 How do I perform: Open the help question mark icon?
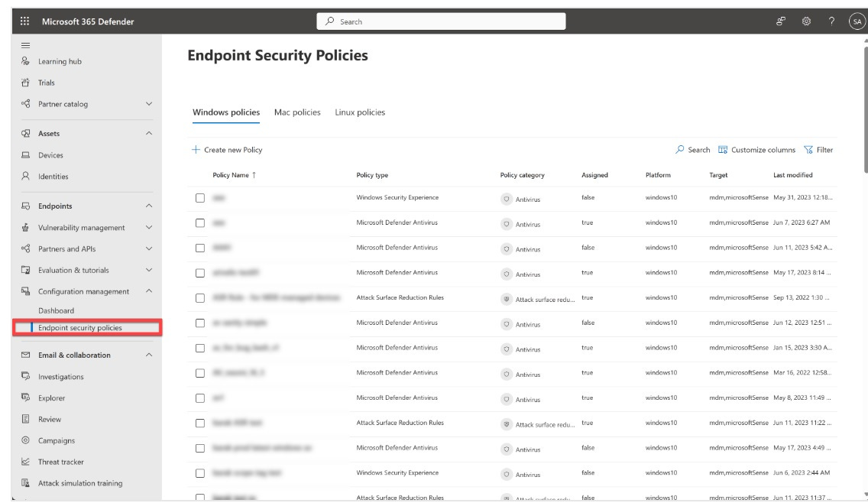coord(831,21)
